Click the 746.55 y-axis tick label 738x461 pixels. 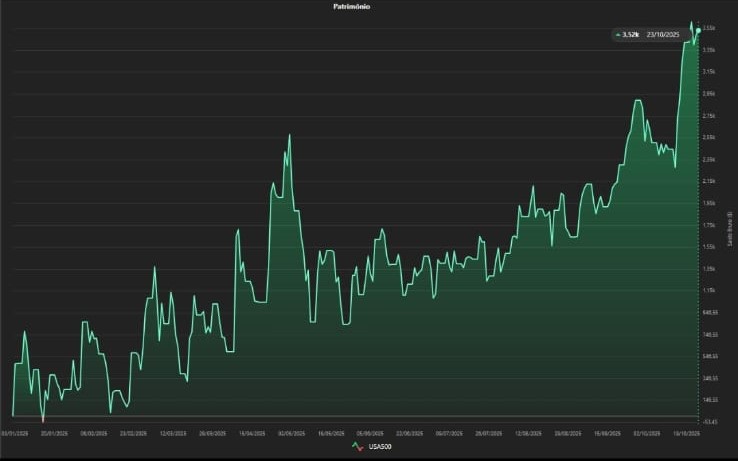709,335
